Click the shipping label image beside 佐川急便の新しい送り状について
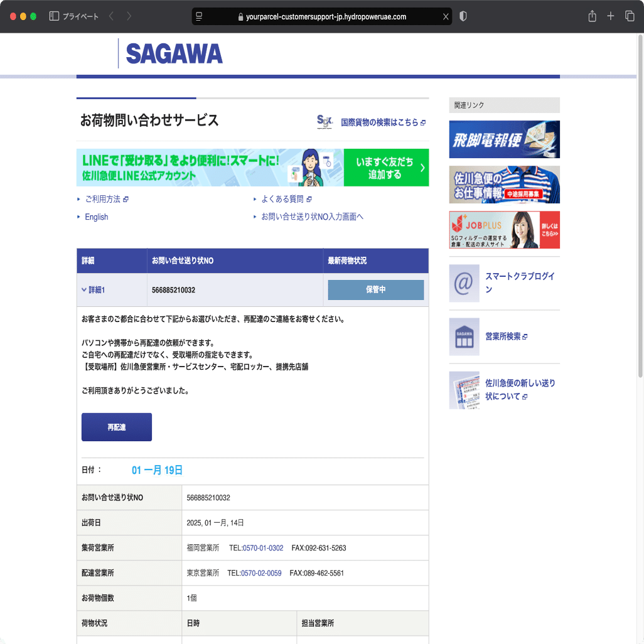644x644 pixels. pos(465,390)
